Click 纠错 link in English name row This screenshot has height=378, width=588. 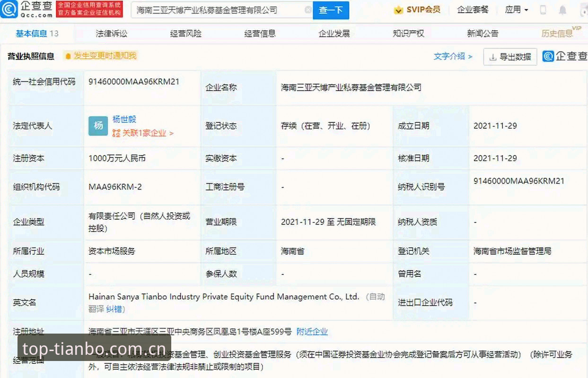[x=114, y=309]
